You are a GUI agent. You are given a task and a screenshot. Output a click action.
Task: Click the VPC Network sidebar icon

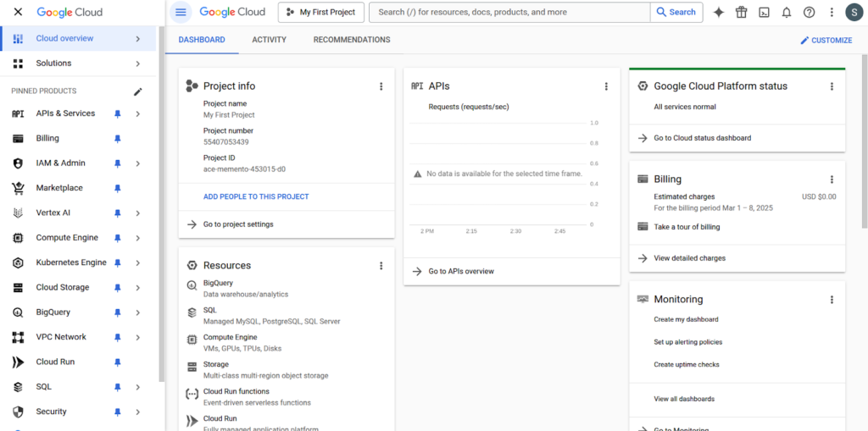click(x=19, y=337)
